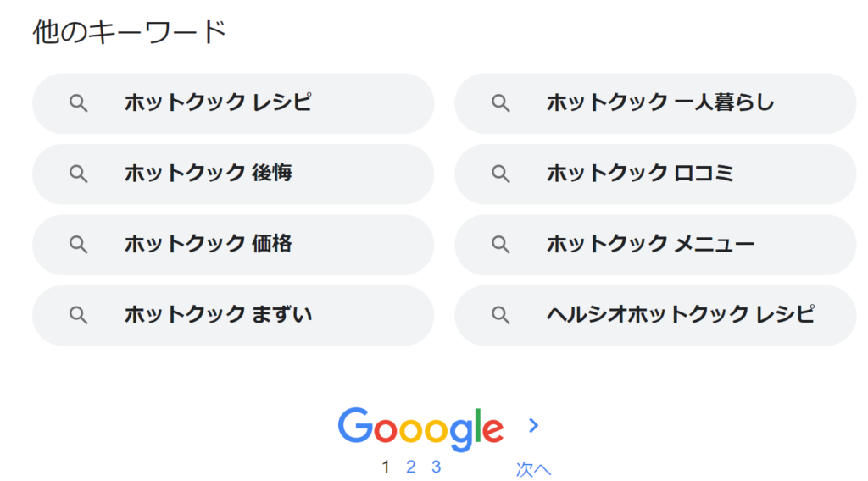Search for ホットクック まずい
The image size is (868, 481).
tap(233, 315)
